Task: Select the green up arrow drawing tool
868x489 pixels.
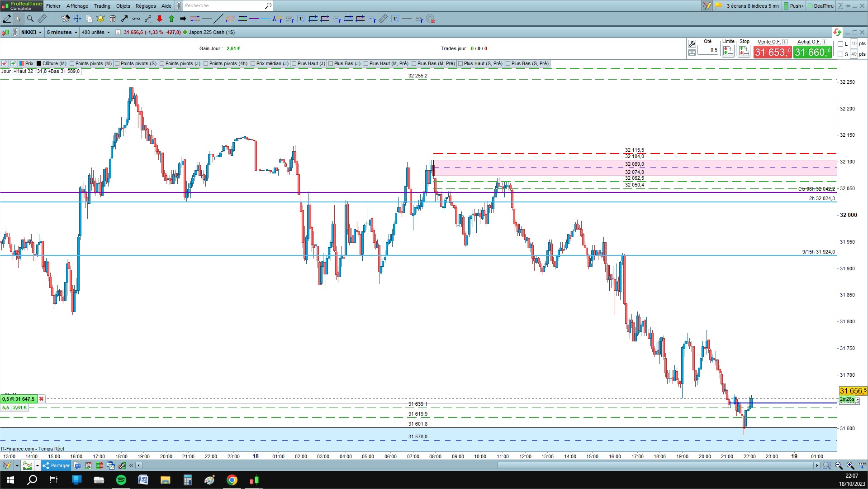Action: (x=171, y=19)
